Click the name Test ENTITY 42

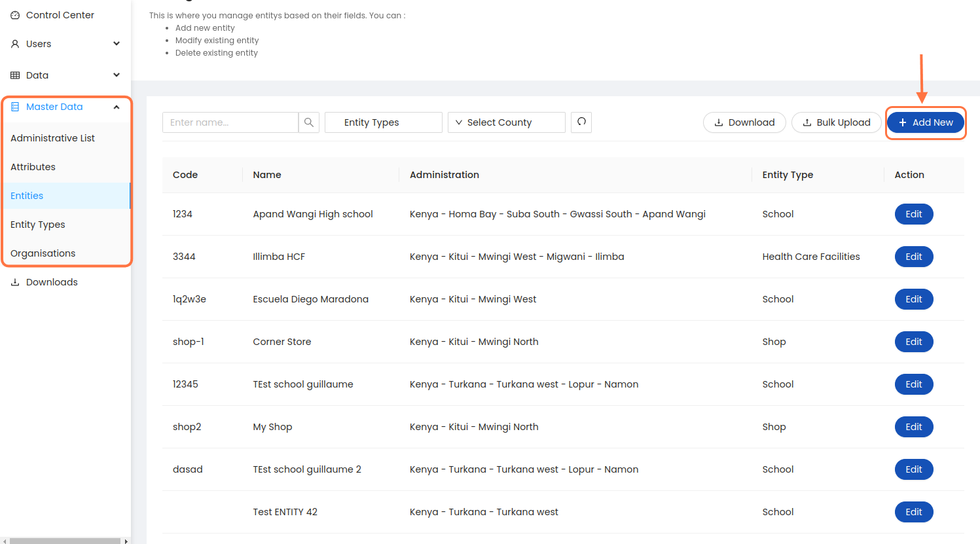[285, 512]
